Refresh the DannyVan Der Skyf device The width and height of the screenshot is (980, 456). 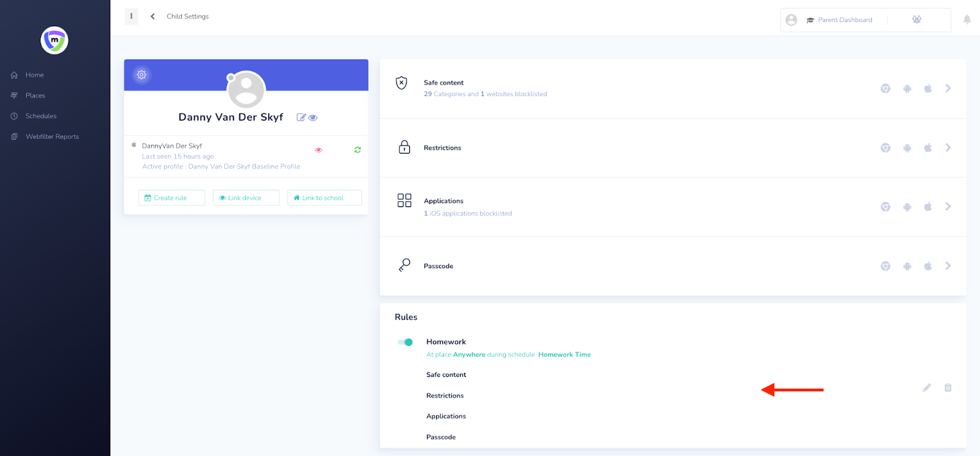[x=358, y=150]
